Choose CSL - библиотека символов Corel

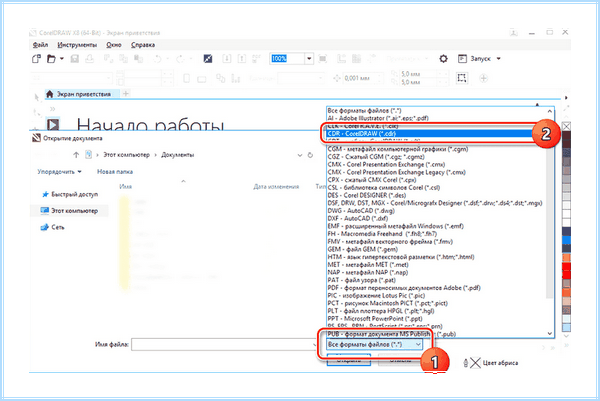click(x=383, y=187)
